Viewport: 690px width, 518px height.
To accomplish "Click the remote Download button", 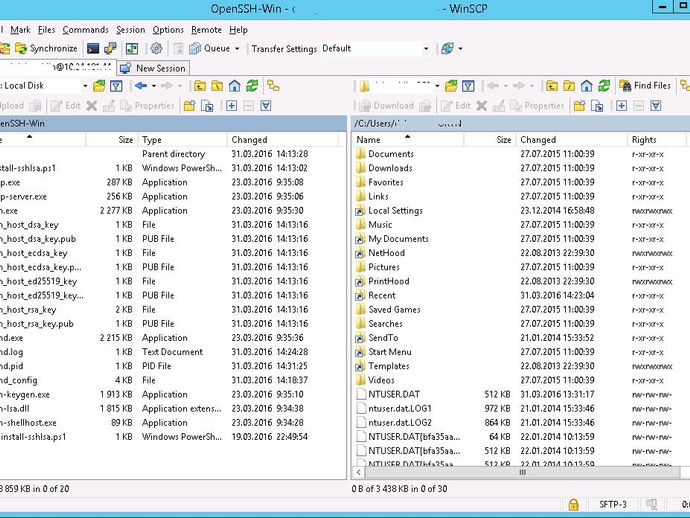I will 386,106.
